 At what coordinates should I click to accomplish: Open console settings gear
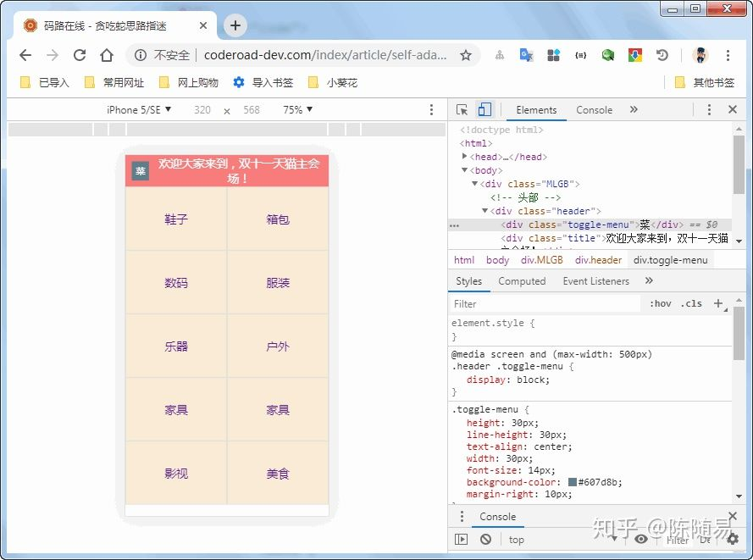pyautogui.click(x=733, y=539)
